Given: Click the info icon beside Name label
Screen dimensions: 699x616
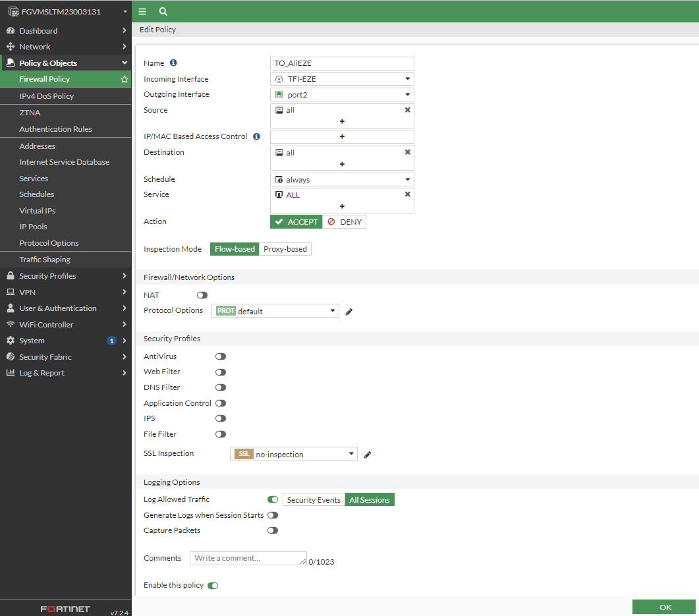Looking at the screenshot, I should (173, 63).
